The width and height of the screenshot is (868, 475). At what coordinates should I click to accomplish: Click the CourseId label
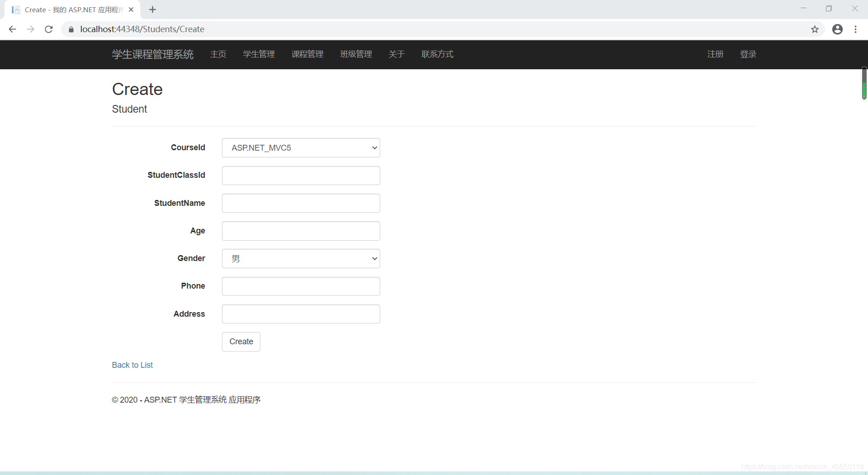tap(188, 147)
